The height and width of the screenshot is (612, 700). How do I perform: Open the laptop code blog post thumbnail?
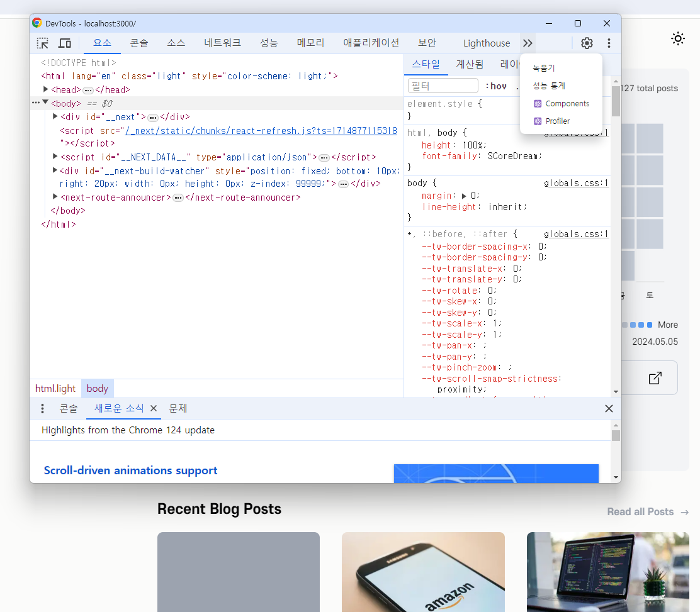point(608,572)
